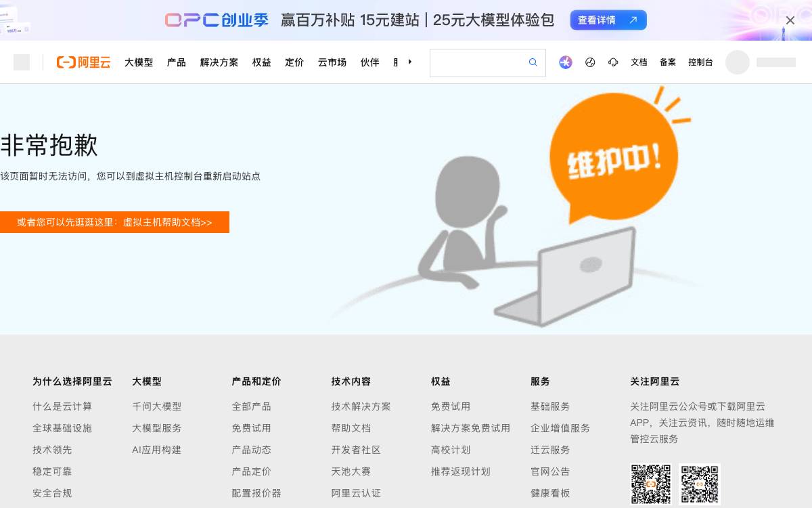
Task: Click the 关注阿里云 footer heading
Action: (654, 381)
